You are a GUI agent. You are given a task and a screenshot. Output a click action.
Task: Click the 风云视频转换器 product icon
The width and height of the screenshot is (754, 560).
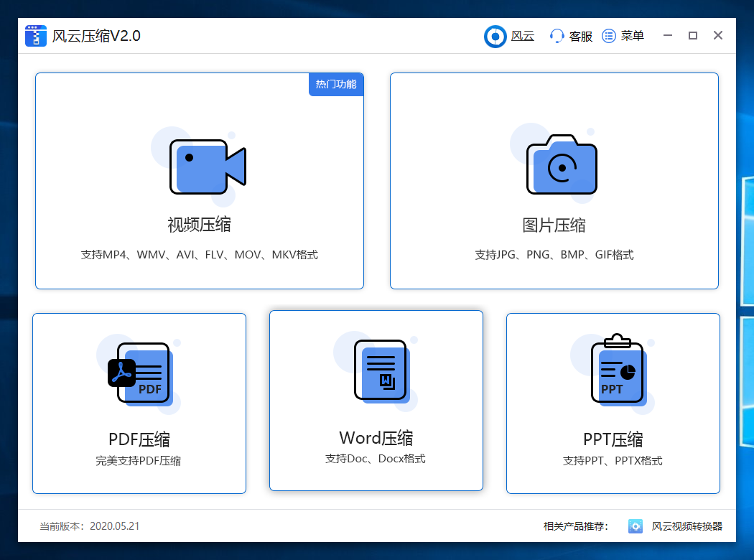pos(636,526)
